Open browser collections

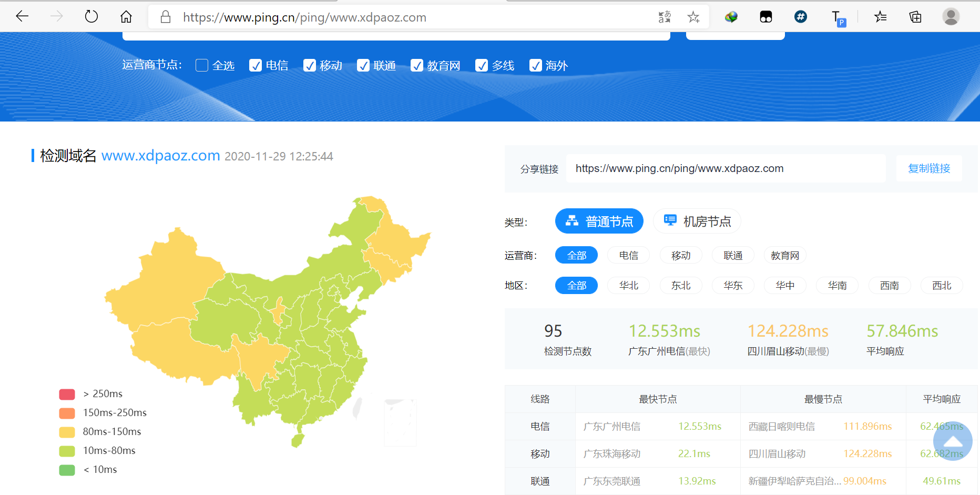click(915, 17)
